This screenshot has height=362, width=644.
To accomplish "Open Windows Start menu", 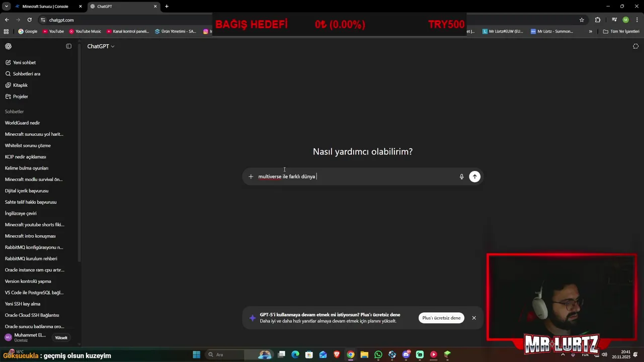I will pyautogui.click(x=196, y=354).
